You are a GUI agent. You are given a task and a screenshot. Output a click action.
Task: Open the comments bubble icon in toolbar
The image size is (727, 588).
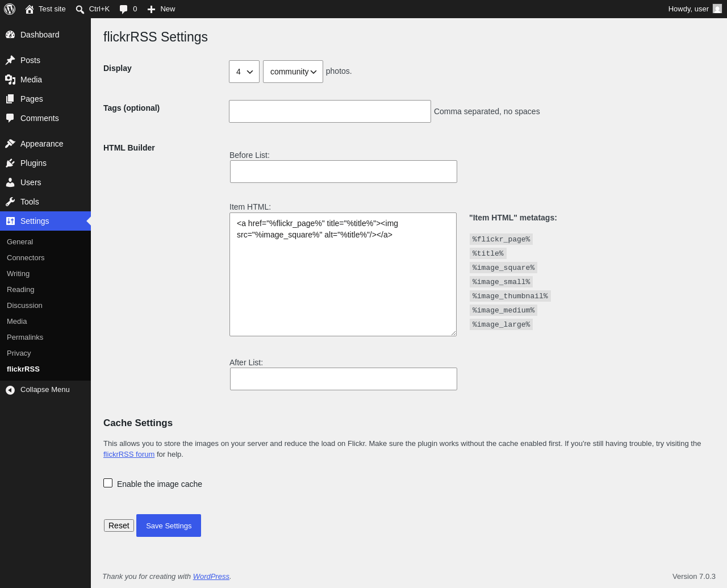coord(123,9)
